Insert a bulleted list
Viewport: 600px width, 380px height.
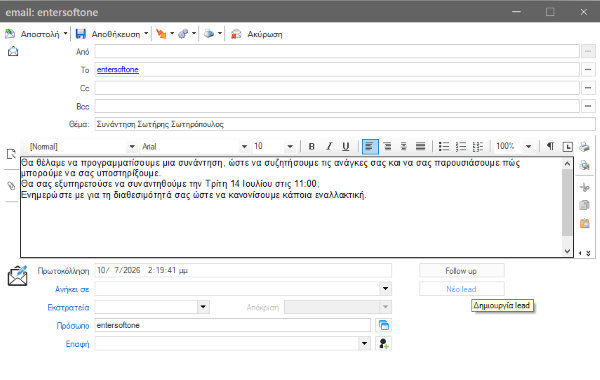point(443,147)
